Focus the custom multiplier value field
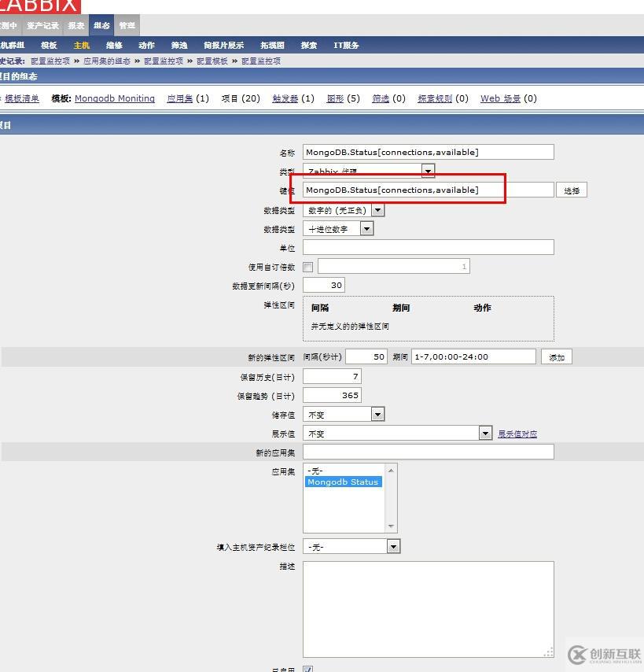 (x=394, y=266)
